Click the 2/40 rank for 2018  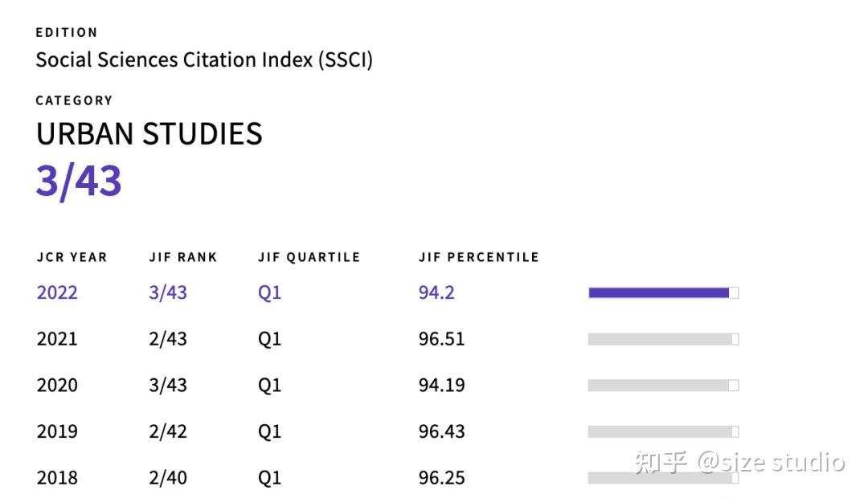(168, 478)
